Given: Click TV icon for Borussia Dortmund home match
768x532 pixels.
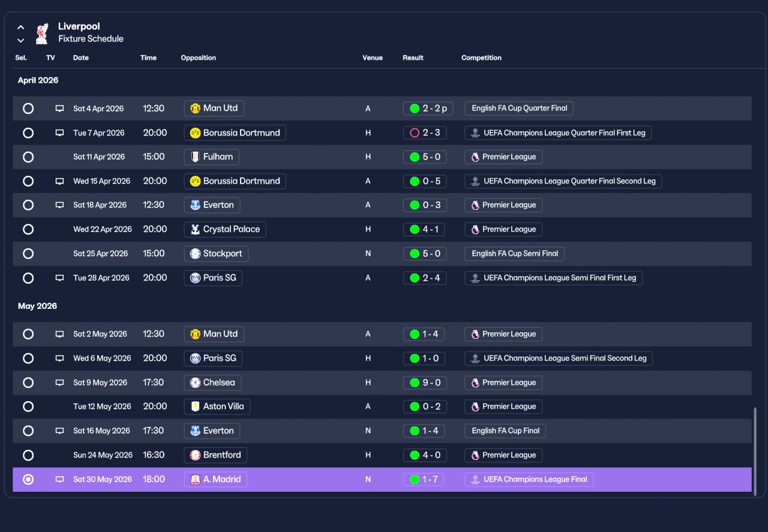Looking at the screenshot, I should (59, 133).
